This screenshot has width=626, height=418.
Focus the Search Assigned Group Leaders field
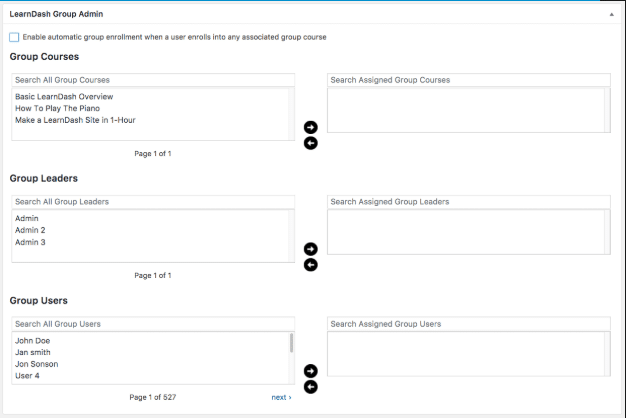click(469, 202)
